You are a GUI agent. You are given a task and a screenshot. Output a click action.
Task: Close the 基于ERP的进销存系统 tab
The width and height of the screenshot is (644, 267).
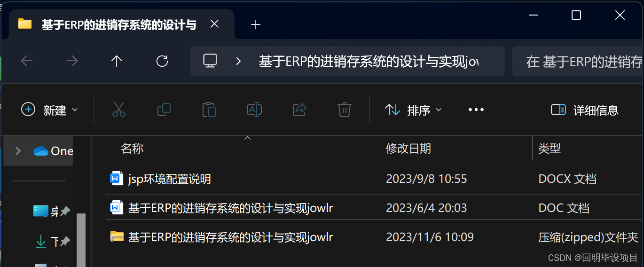point(214,24)
